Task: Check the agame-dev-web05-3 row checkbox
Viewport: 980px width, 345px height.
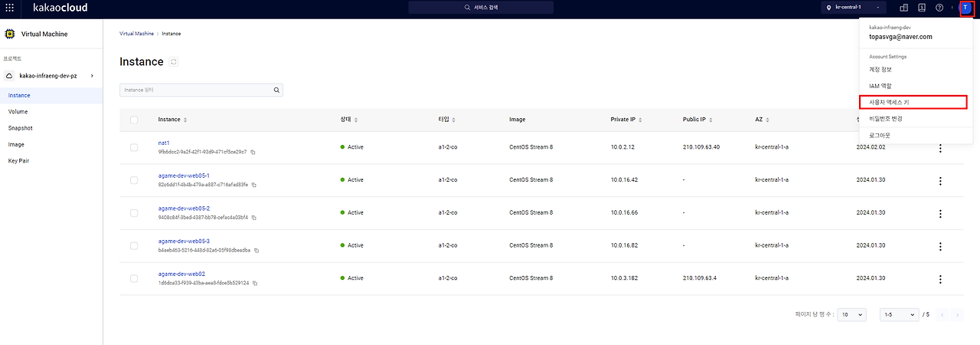Action: [x=134, y=245]
